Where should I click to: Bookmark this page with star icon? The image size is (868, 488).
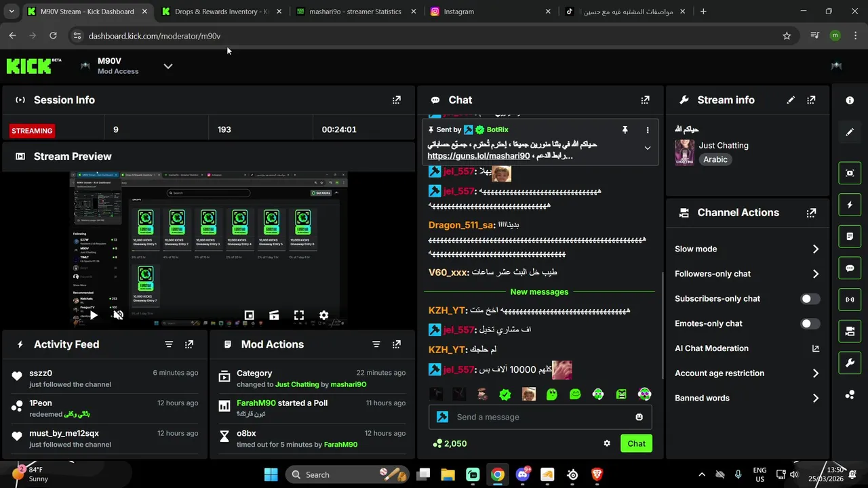[x=787, y=36]
